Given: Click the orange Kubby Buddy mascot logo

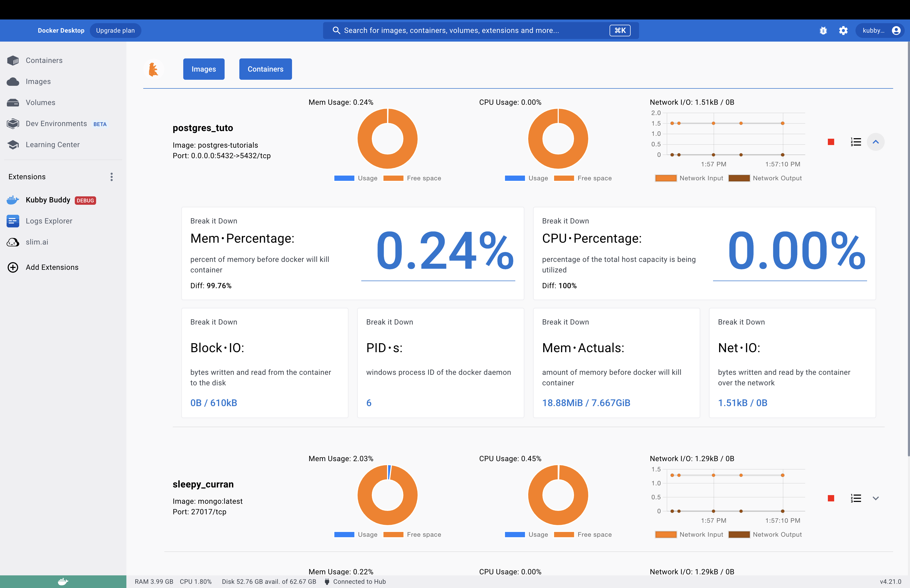Looking at the screenshot, I should [x=154, y=69].
